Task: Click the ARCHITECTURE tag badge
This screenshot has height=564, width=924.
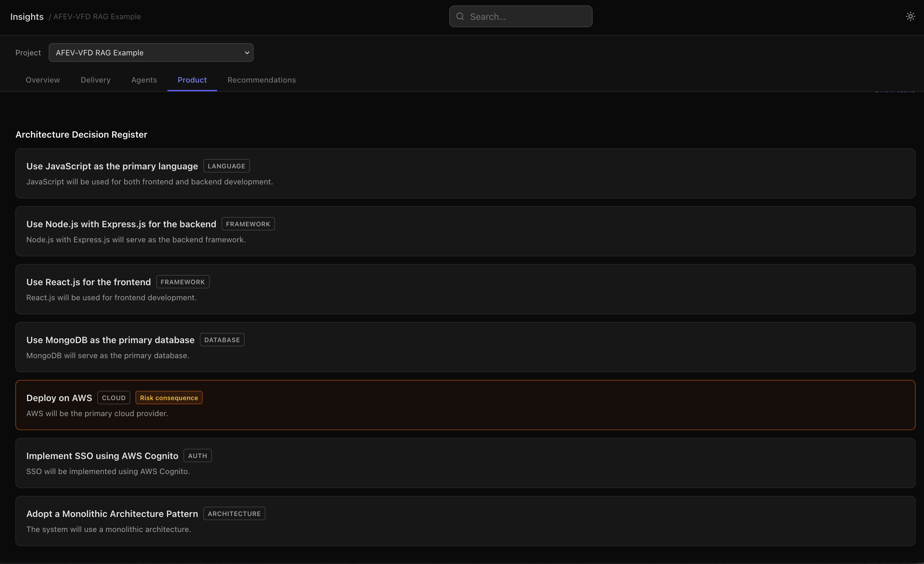Action: coord(234,514)
